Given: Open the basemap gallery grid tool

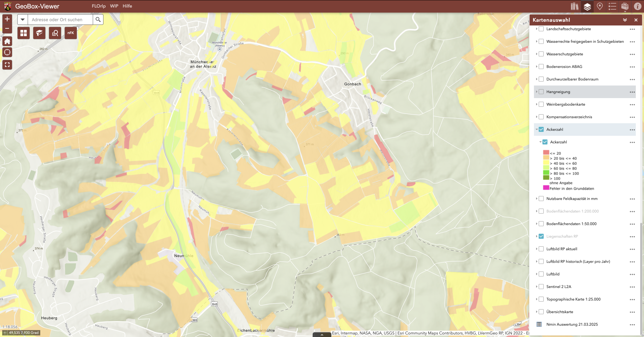Looking at the screenshot, I should [23, 33].
